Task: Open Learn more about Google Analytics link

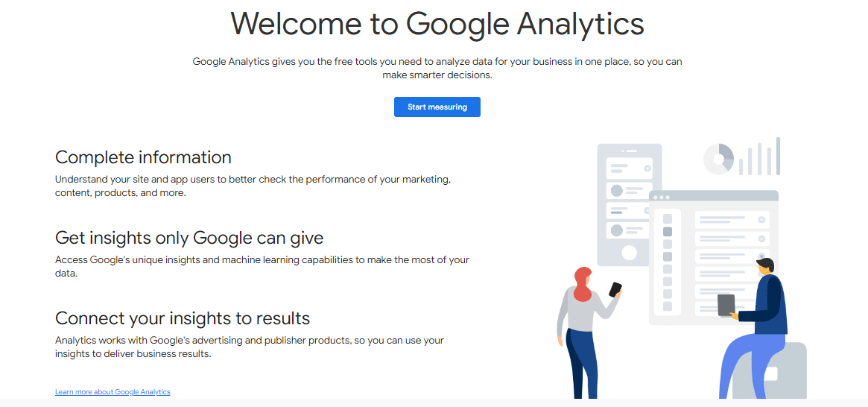Action: (113, 392)
